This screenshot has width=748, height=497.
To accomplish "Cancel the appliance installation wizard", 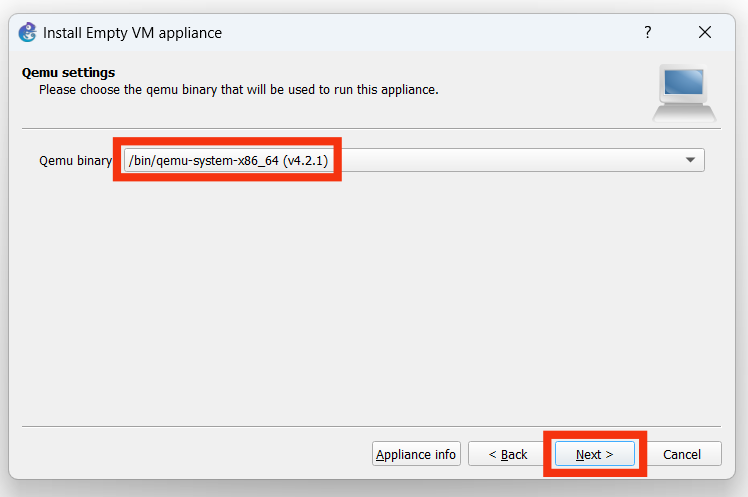I will [682, 454].
